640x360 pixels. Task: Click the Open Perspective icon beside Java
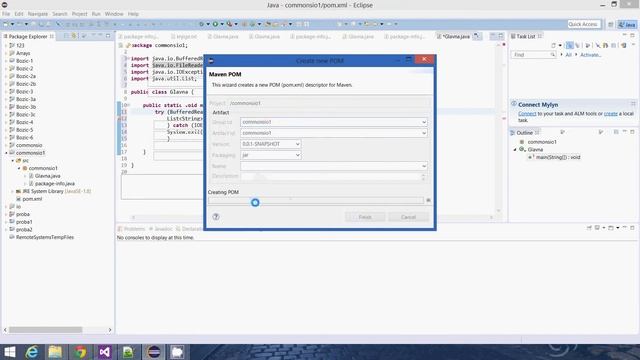pyautogui.click(x=611, y=24)
